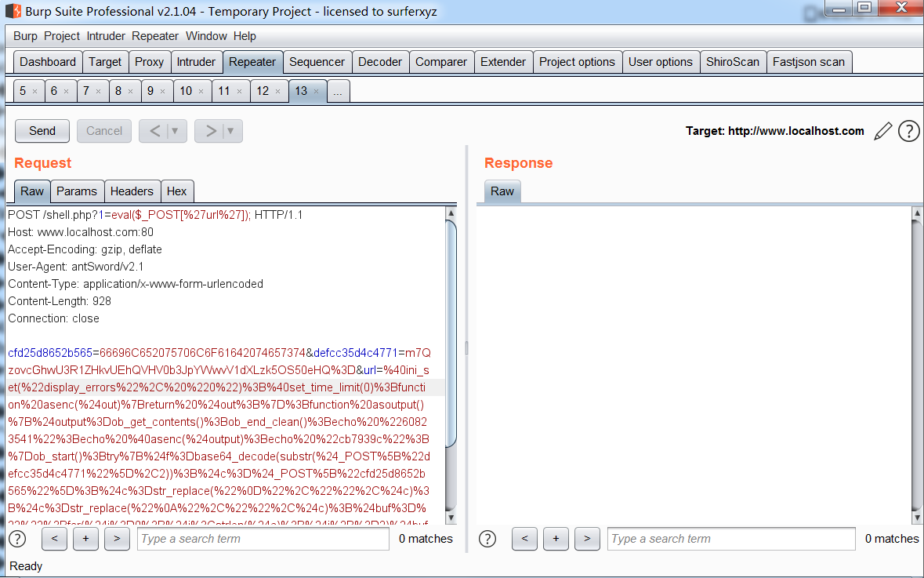
Task: Switch to the Dashboard tab
Action: [48, 62]
